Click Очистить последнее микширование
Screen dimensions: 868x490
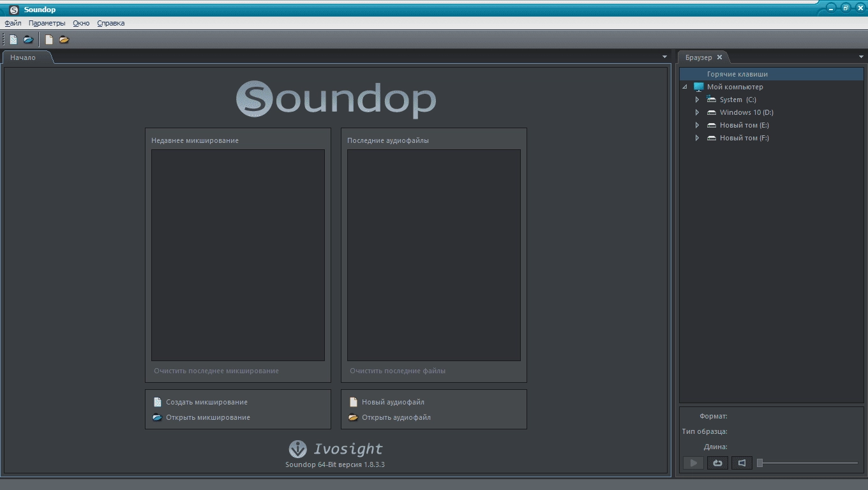pos(216,371)
